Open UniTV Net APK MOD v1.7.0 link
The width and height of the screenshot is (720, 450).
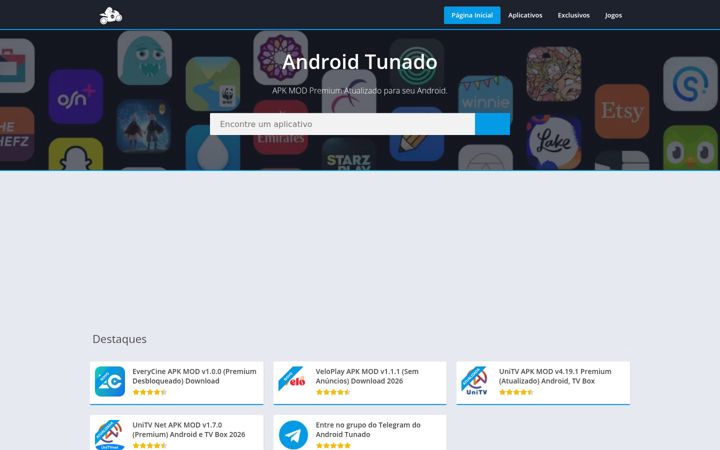pyautogui.click(x=189, y=429)
